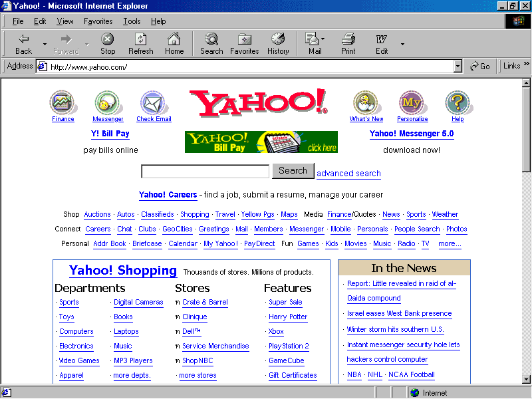532x399 pixels.
Task: Open the PayDirect link
Action: click(259, 243)
